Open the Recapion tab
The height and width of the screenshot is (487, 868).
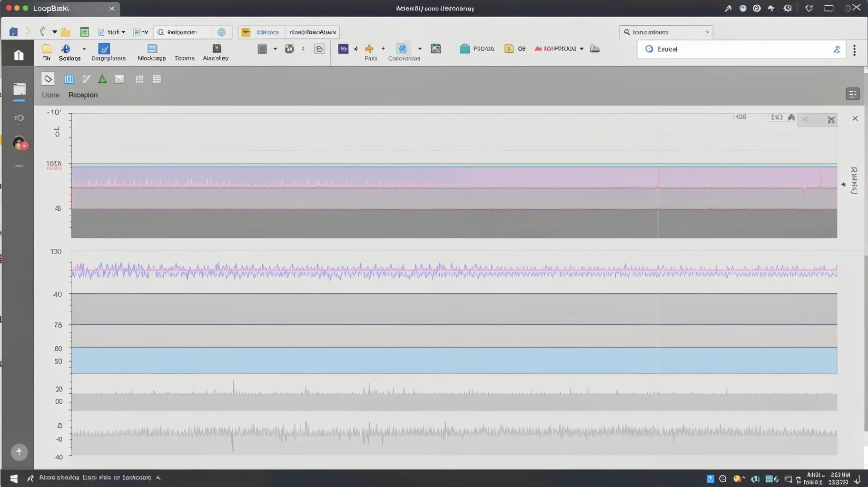(x=83, y=95)
